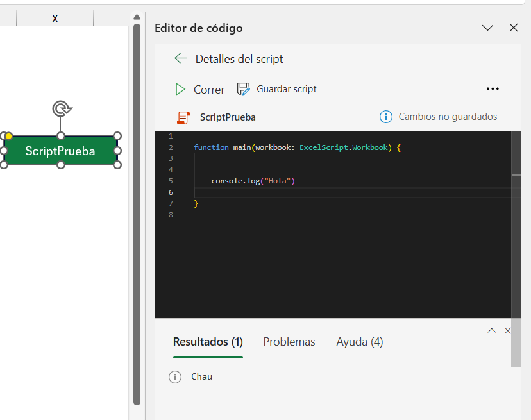This screenshot has height=420, width=531.
Task: Click the spreadsheet scrollbar up arrow
Action: (137, 17)
